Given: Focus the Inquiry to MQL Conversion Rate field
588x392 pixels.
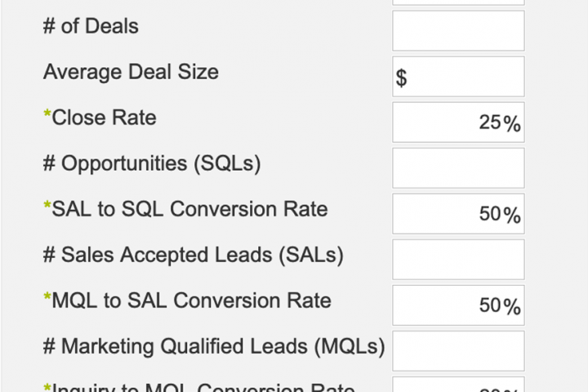Looking at the screenshot, I should (458, 385).
